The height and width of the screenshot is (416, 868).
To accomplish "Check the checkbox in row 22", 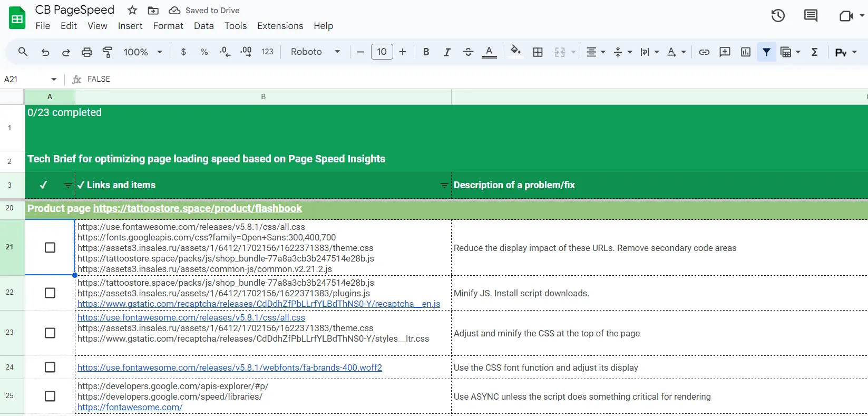I will [x=50, y=293].
